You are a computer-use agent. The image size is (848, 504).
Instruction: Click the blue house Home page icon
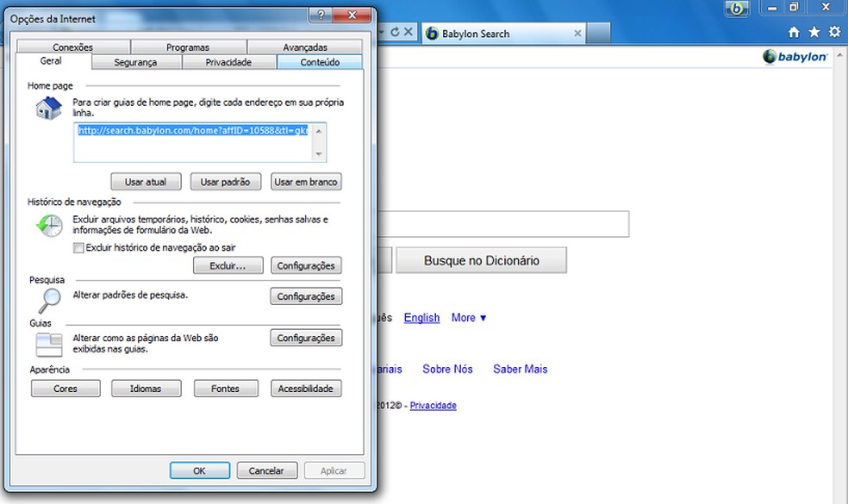click(48, 108)
